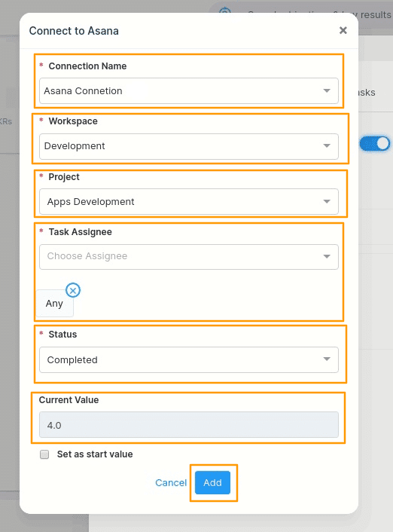Toggle the blue switch behind the dialog
Viewport: 393px width, 532px height.
(x=375, y=143)
